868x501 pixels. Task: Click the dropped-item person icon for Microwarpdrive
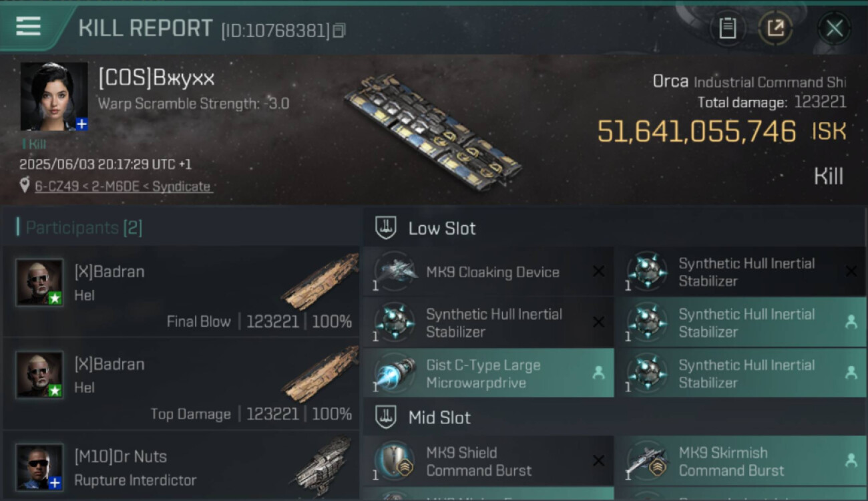[x=598, y=373]
